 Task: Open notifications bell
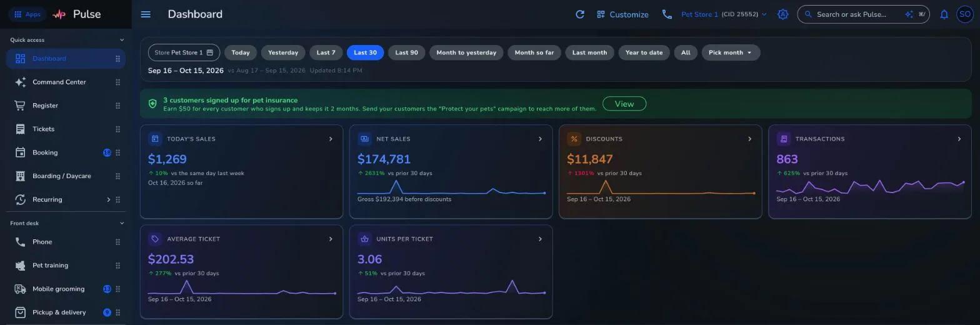click(x=944, y=14)
